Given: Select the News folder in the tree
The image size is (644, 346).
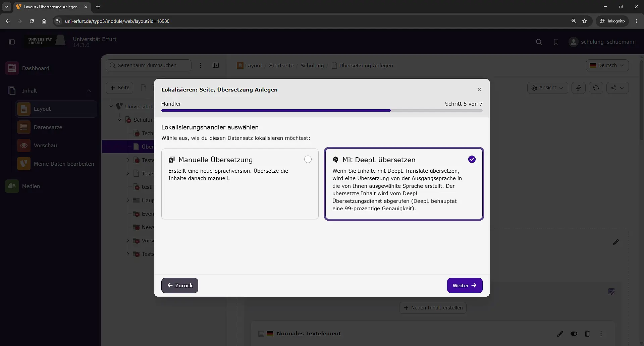Looking at the screenshot, I should [x=148, y=227].
